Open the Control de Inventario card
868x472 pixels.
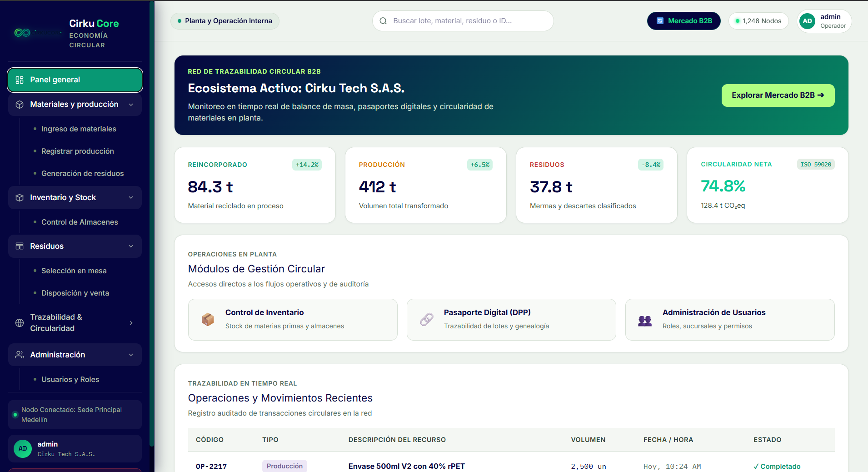pyautogui.click(x=293, y=320)
